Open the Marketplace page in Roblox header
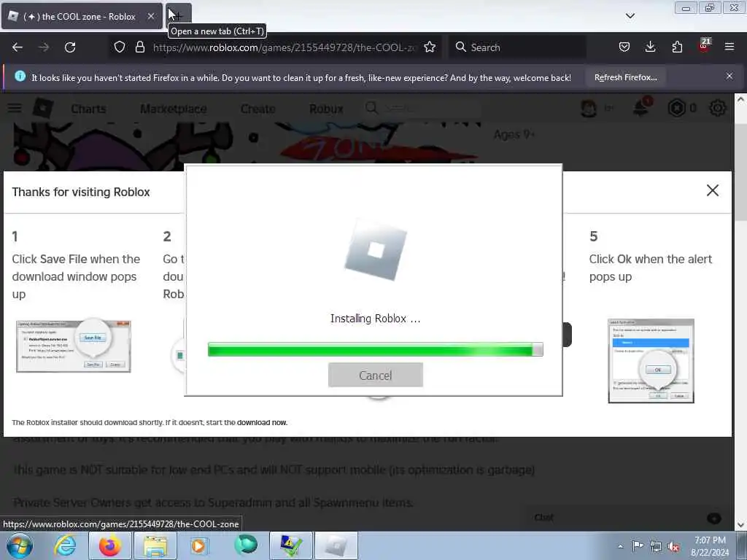 coord(174,109)
